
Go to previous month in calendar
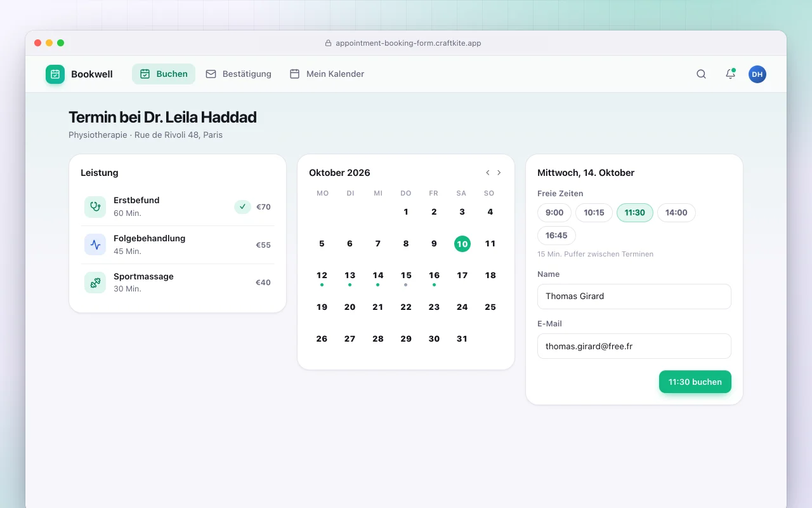[487, 173]
